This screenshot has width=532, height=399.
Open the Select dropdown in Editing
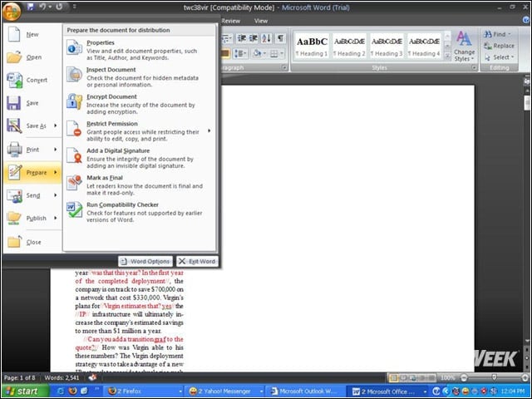coord(500,57)
